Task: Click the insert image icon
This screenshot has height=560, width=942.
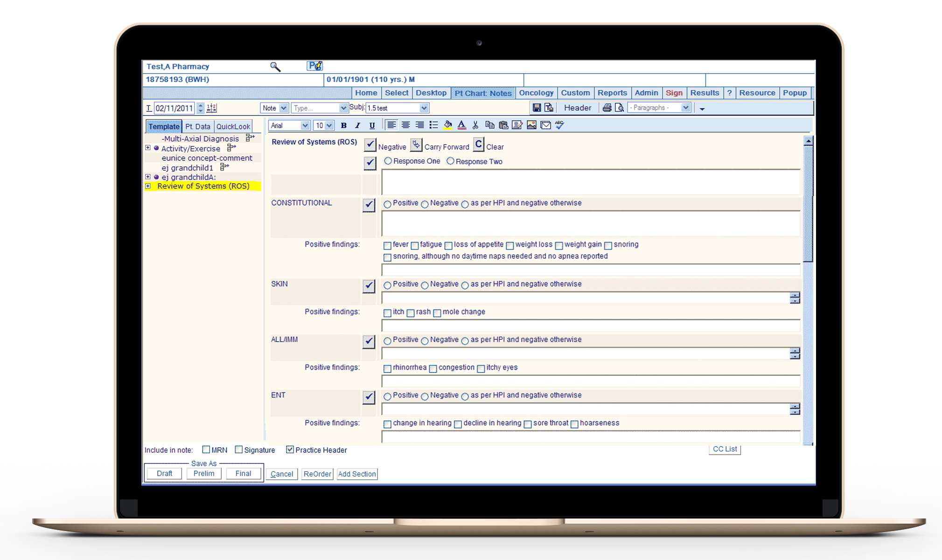Action: coord(531,125)
